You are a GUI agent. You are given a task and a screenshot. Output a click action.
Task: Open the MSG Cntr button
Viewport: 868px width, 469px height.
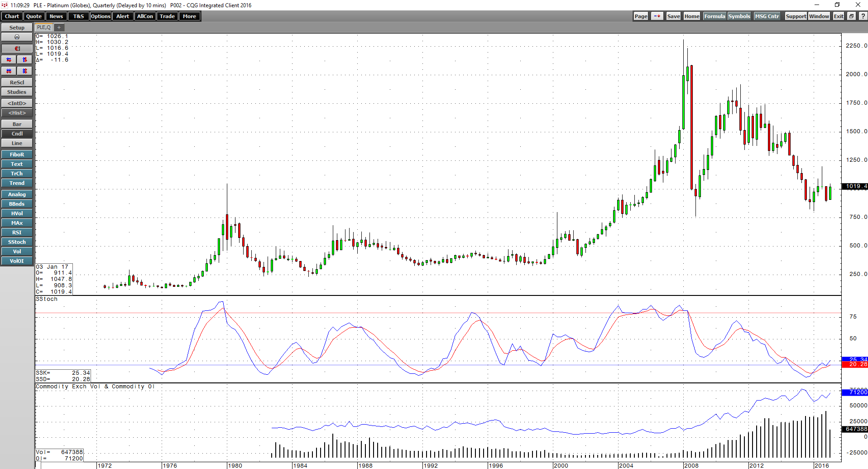(767, 16)
